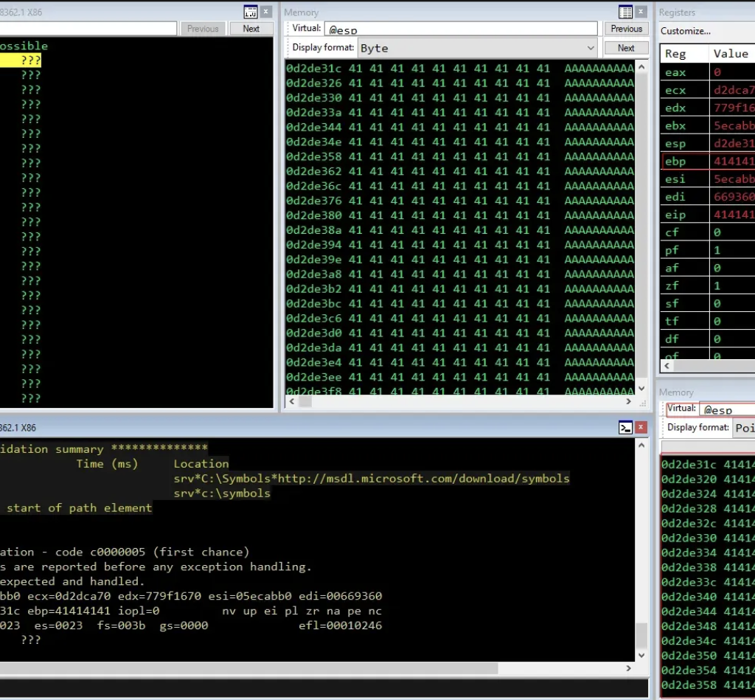This screenshot has width=755, height=700.
Task: Close the Command window panel
Action: tap(641, 427)
